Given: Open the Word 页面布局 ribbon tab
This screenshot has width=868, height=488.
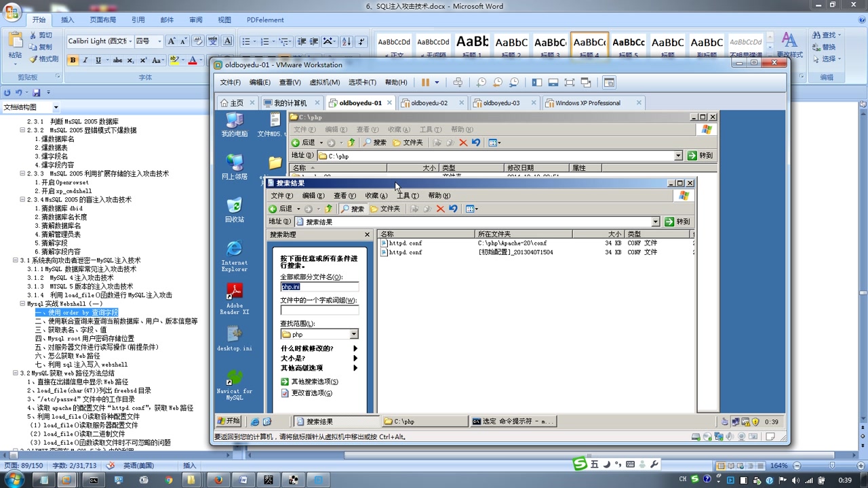Looking at the screenshot, I should tap(103, 20).
